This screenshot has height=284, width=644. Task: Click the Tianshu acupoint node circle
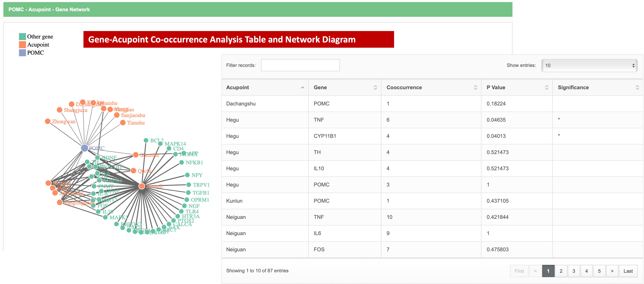[x=123, y=122]
